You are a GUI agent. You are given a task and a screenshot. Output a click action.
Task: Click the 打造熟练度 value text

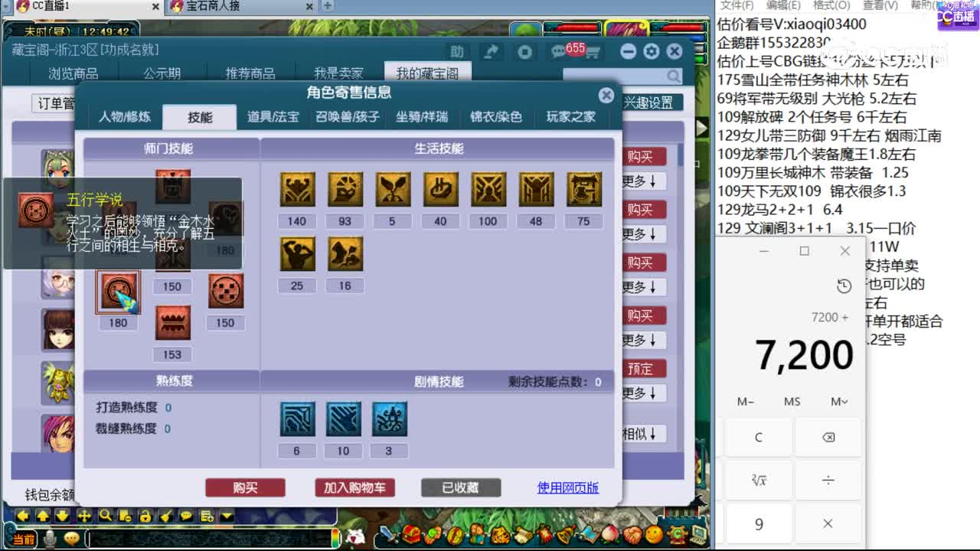[x=168, y=407]
